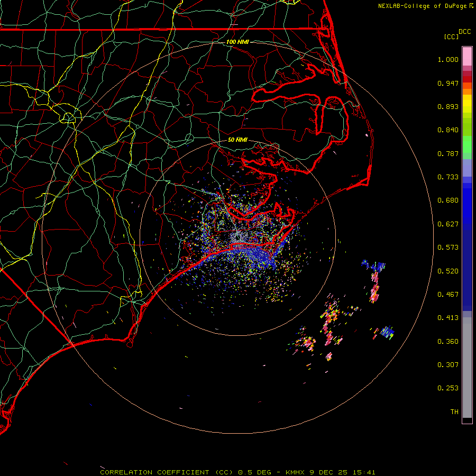Screen dimensions: 476x476
Task: Click the [CC] units label
Action: coord(451,36)
